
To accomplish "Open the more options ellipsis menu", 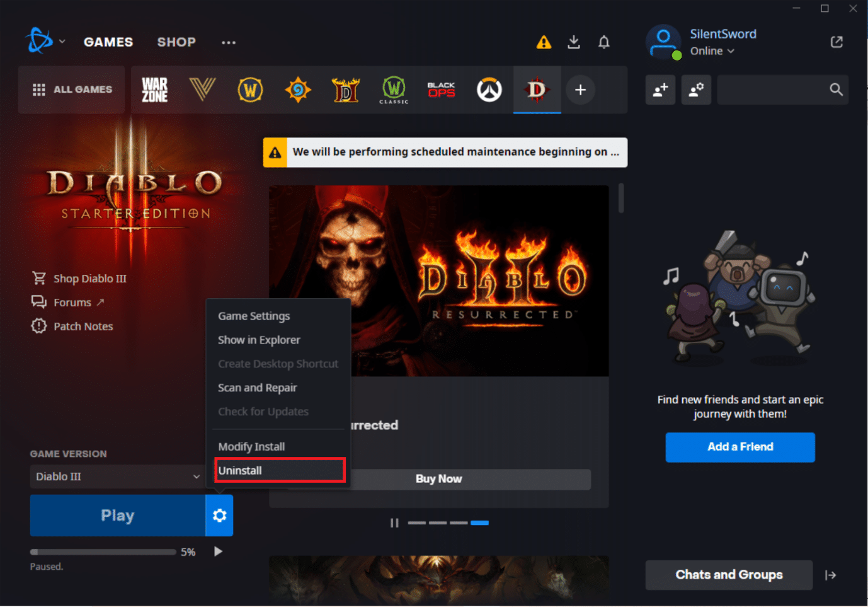I will (229, 42).
